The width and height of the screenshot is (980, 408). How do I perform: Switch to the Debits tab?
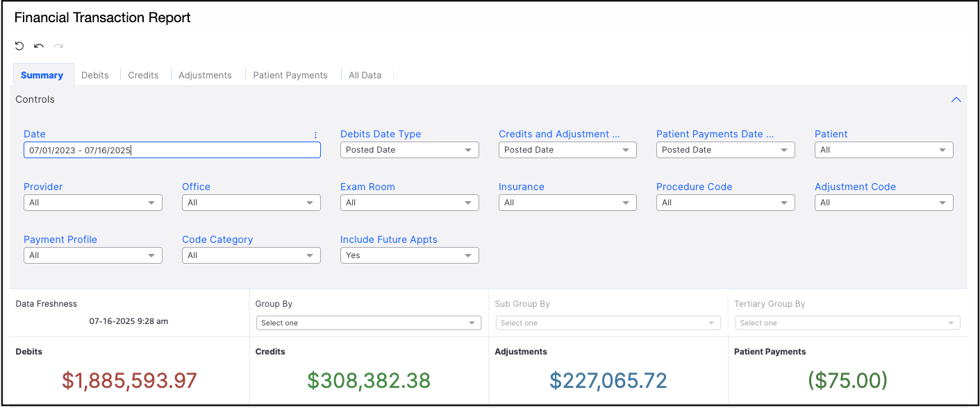point(95,75)
